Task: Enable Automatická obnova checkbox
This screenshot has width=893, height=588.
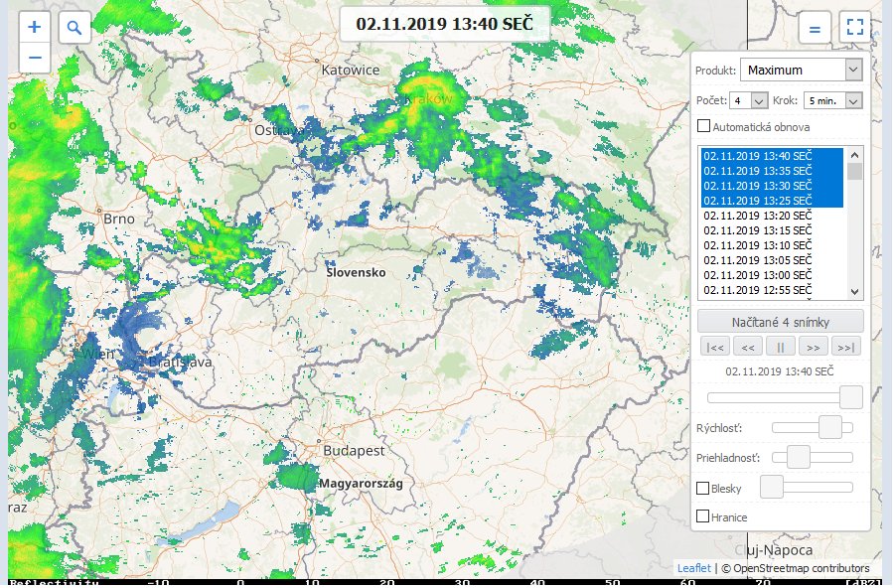Action: coord(704,126)
